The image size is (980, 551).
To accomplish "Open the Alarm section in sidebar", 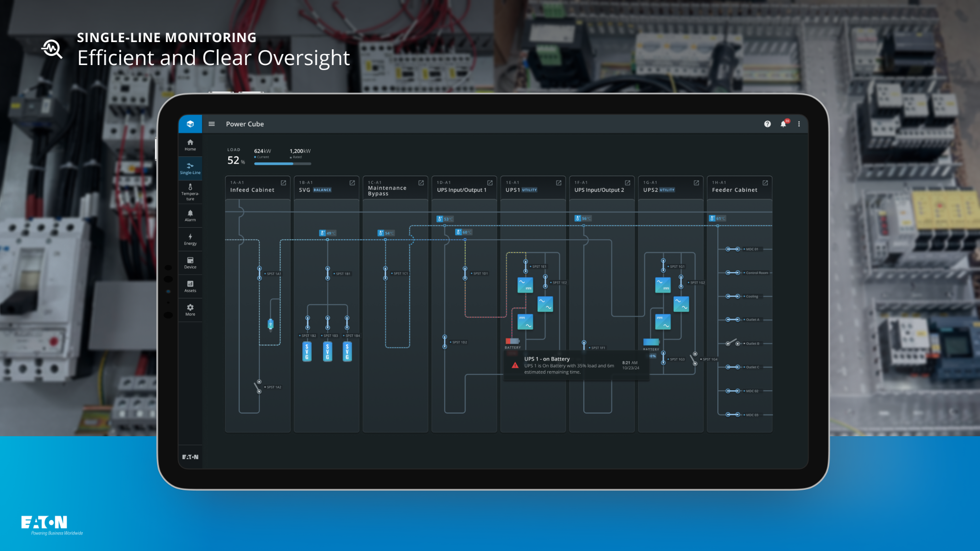I will point(190,216).
